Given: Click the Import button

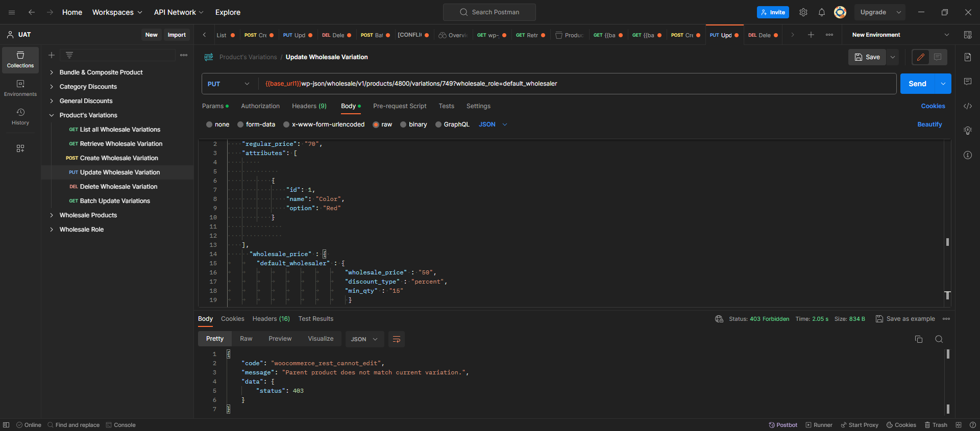Looking at the screenshot, I should (177, 35).
